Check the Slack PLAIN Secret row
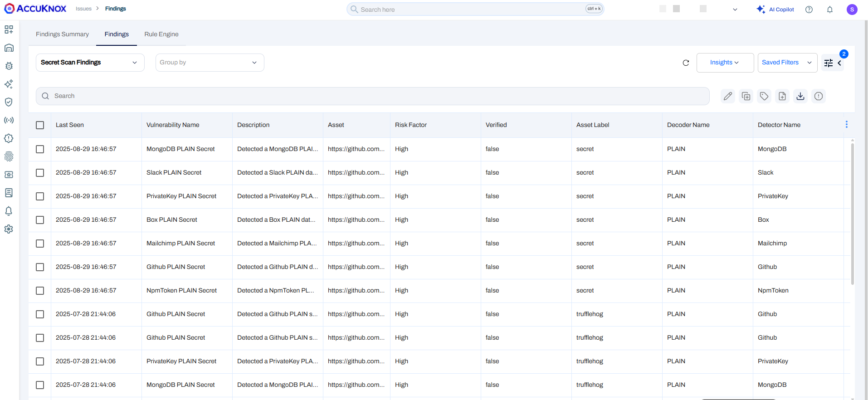868x400 pixels. pos(40,173)
